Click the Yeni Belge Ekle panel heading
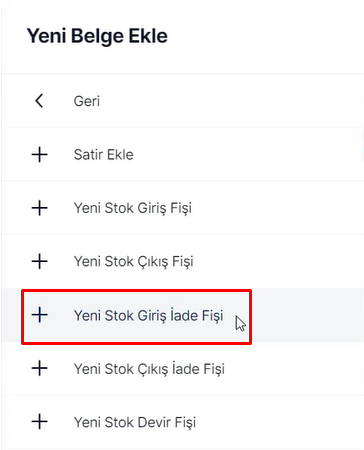Image resolution: width=364 pixels, height=450 pixels. pos(97,36)
